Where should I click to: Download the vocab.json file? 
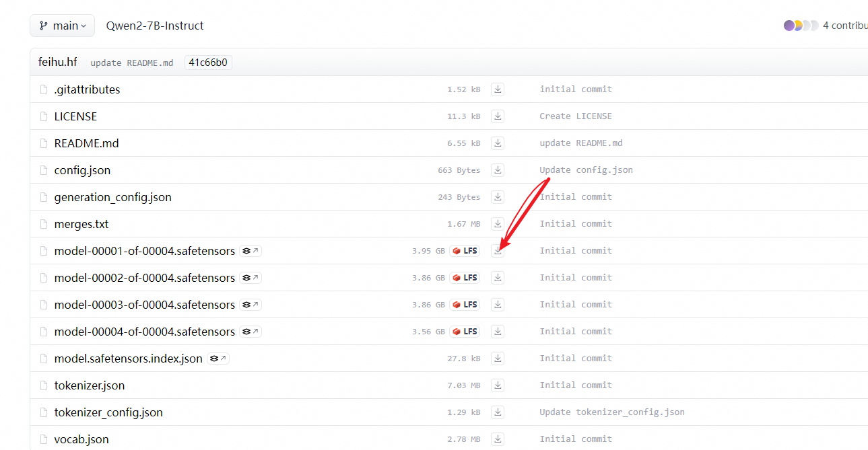[x=498, y=439]
